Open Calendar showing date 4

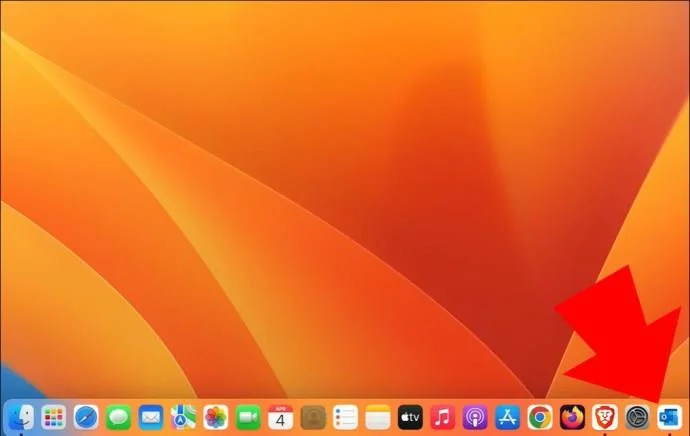click(x=281, y=417)
